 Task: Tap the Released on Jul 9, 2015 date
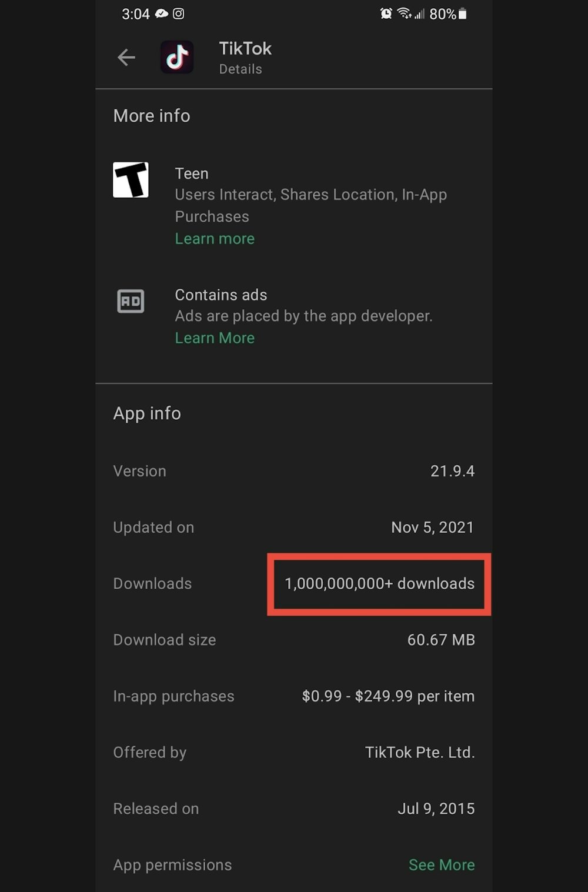click(x=436, y=809)
